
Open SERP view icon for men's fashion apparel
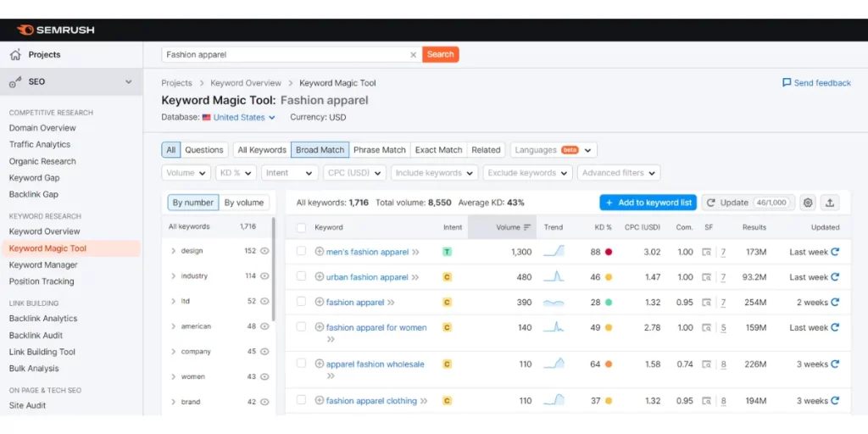706,252
